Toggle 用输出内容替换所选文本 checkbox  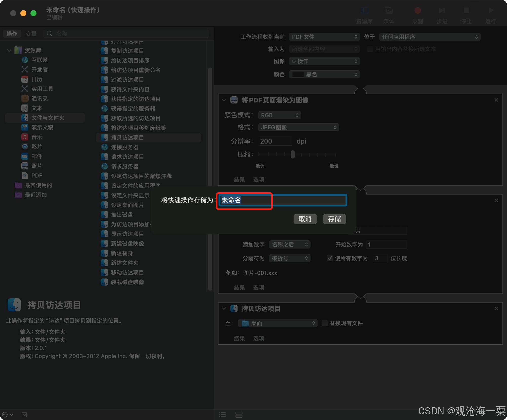370,49
